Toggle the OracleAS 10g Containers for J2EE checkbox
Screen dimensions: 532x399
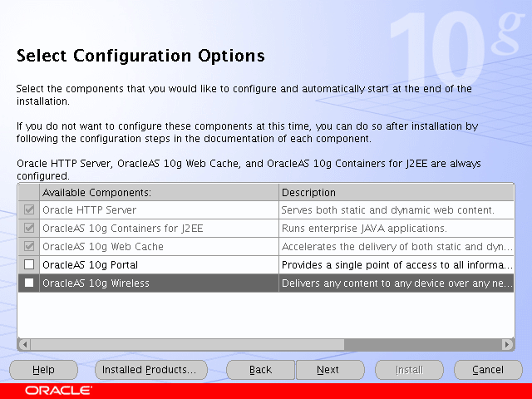29,228
